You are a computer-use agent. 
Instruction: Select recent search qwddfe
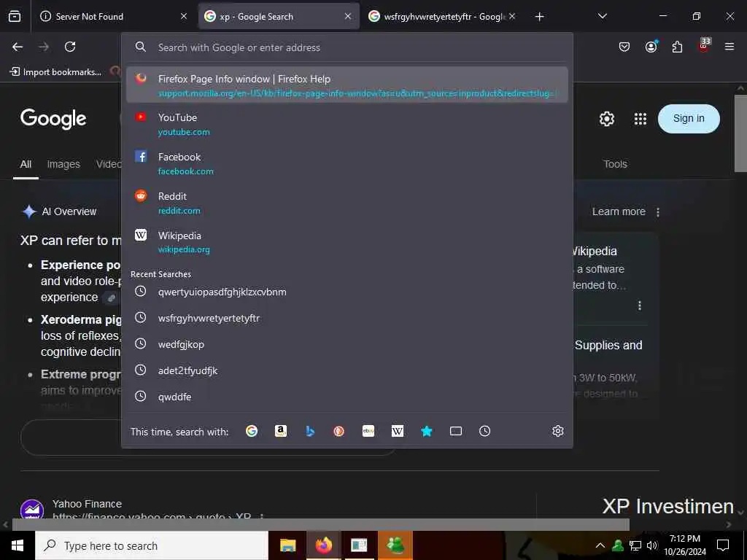tap(347, 396)
